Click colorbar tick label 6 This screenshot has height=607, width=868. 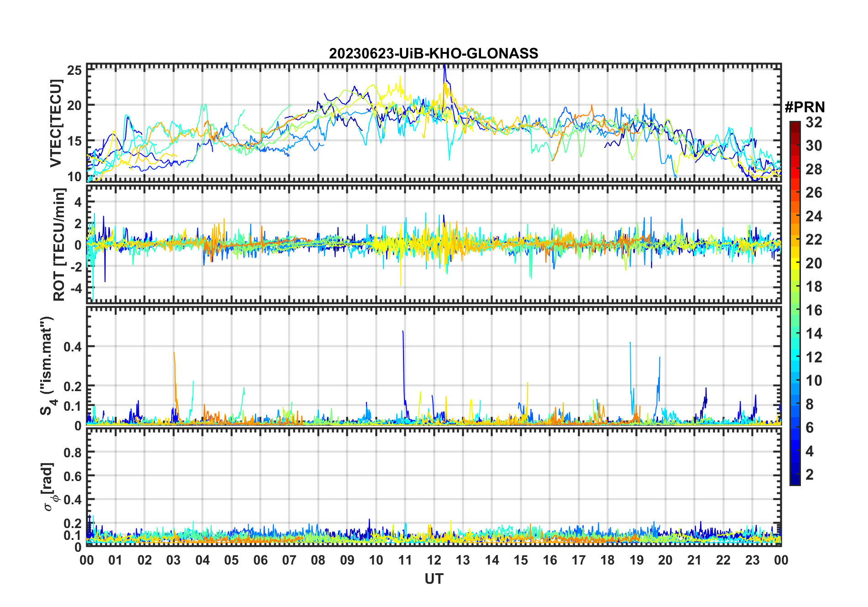pyautogui.click(x=810, y=428)
